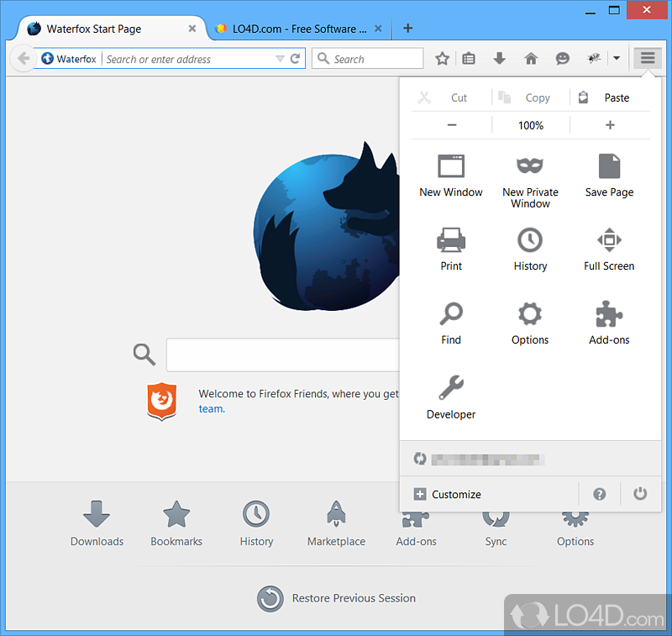Exit browser via the power icon

point(640,494)
